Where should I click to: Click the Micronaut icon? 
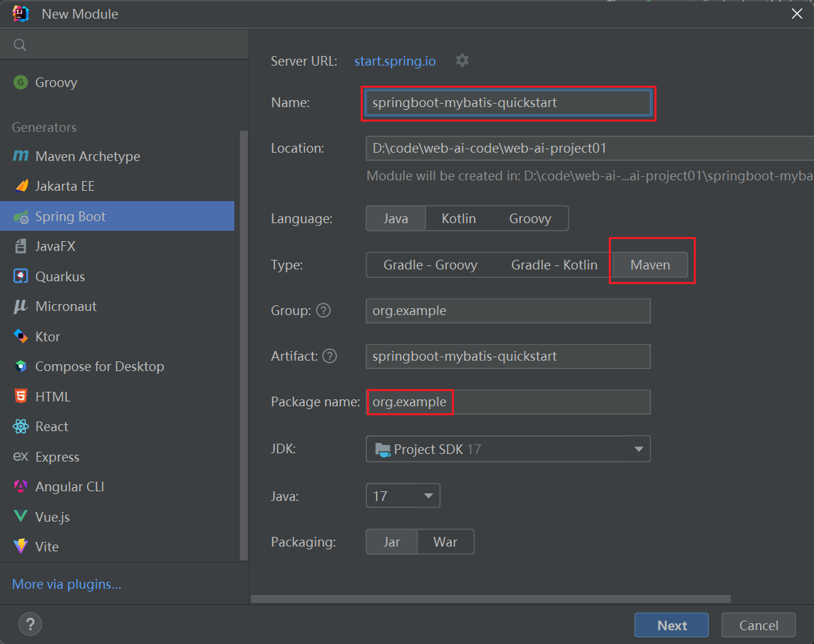click(x=21, y=306)
